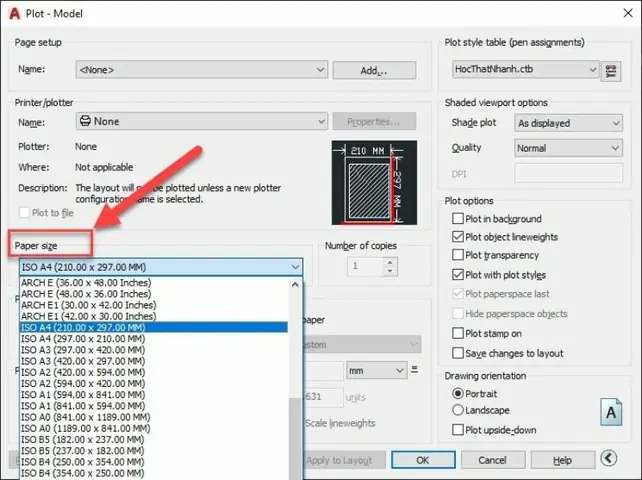
Task: Enable Plot in background checkbox
Action: click(458, 218)
